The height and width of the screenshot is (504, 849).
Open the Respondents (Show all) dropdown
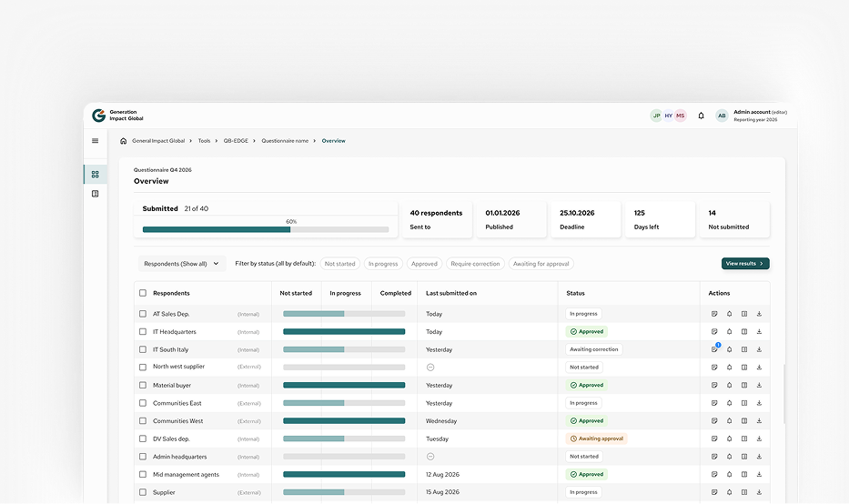(182, 264)
